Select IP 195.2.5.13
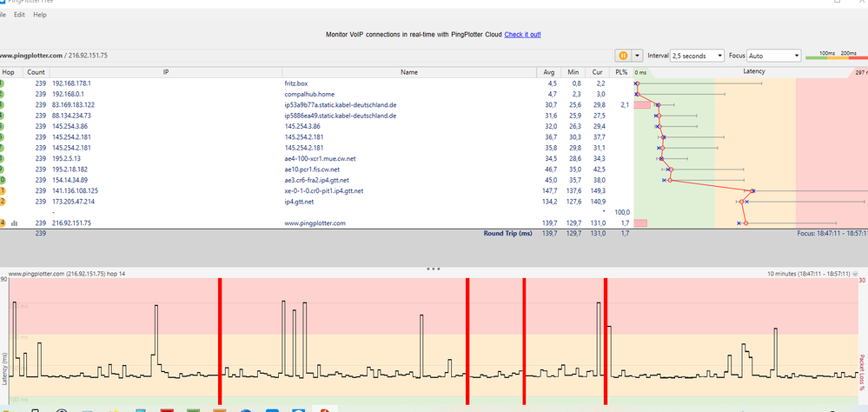Screen dimensions: 868x412 tap(66, 158)
